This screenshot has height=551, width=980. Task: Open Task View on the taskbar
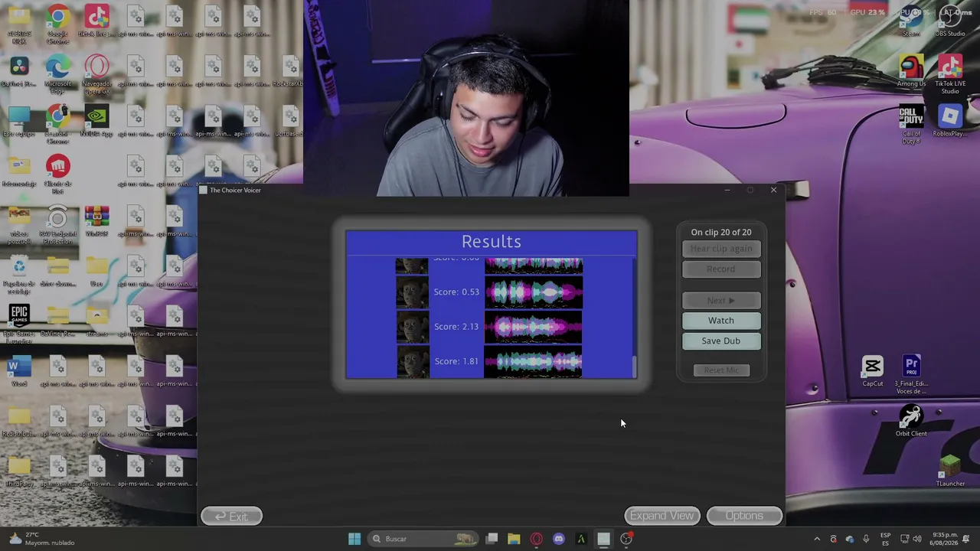(x=492, y=539)
